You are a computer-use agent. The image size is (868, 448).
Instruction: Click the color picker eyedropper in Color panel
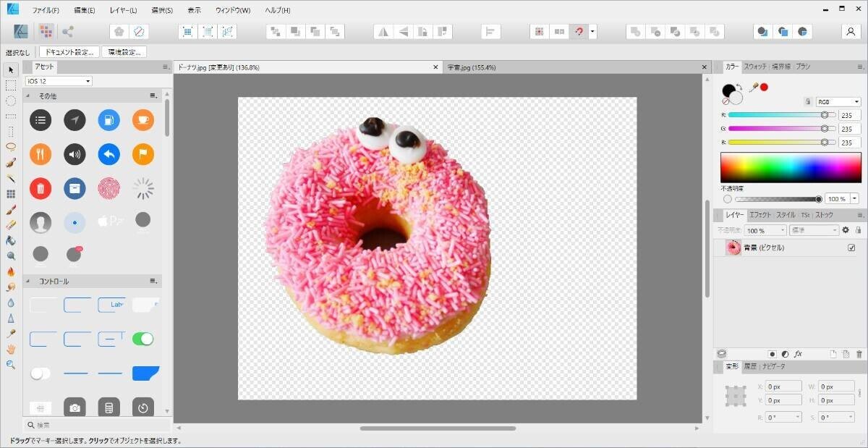pos(753,87)
